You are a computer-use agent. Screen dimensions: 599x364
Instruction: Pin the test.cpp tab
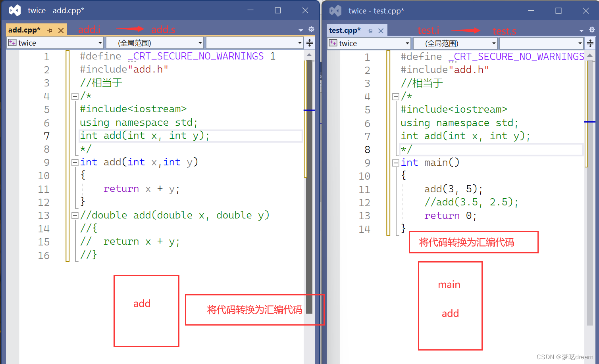pos(370,31)
